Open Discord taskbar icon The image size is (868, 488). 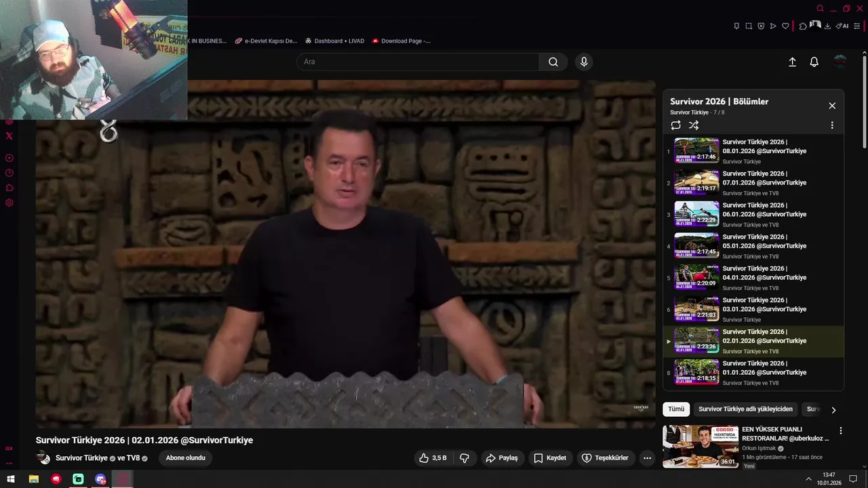(x=100, y=479)
